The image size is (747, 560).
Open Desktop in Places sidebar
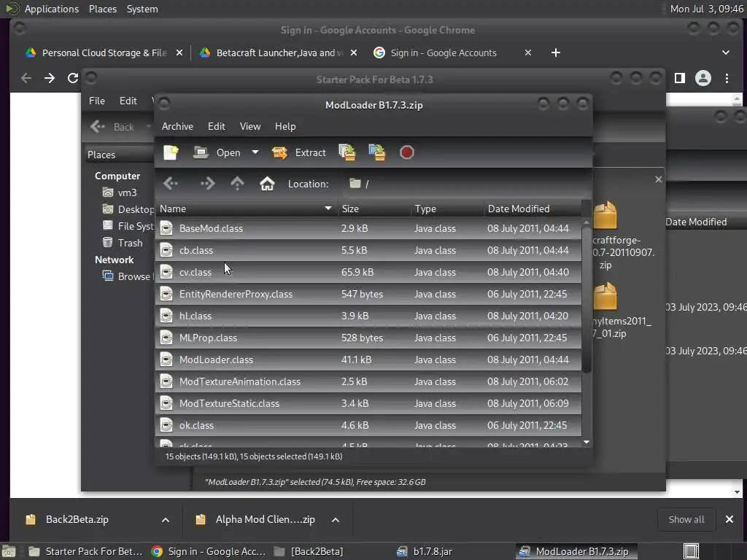pyautogui.click(x=128, y=209)
